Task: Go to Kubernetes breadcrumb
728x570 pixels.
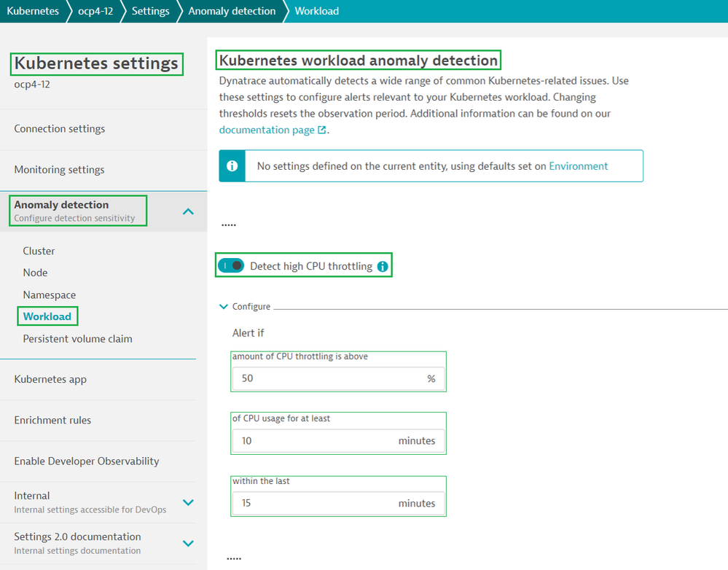Action: [33, 11]
